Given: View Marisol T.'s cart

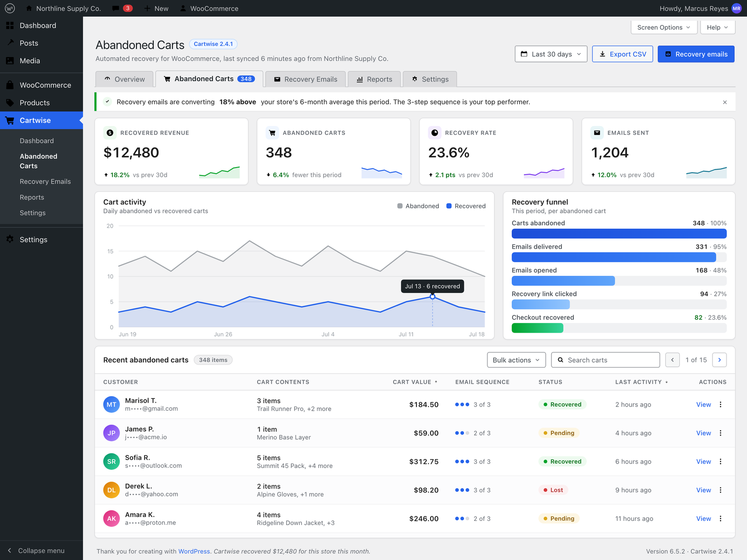Looking at the screenshot, I should (x=704, y=405).
